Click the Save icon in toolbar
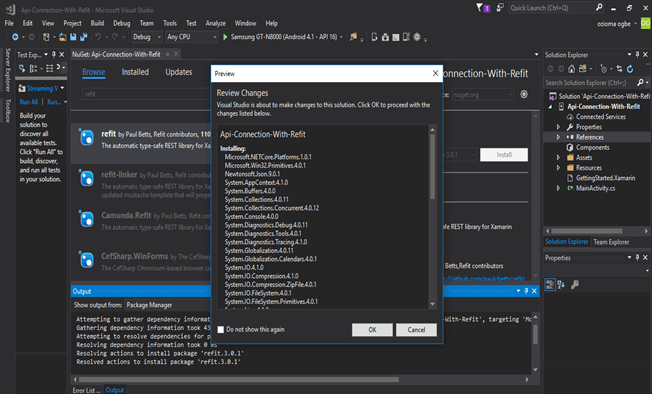Viewport: 652px width, 394px height. [x=73, y=37]
